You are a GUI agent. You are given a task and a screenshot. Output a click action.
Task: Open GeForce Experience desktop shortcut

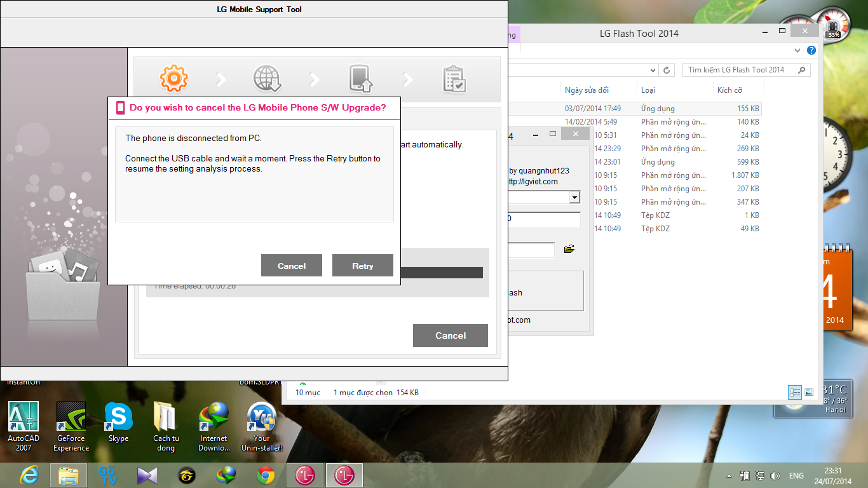(x=71, y=426)
